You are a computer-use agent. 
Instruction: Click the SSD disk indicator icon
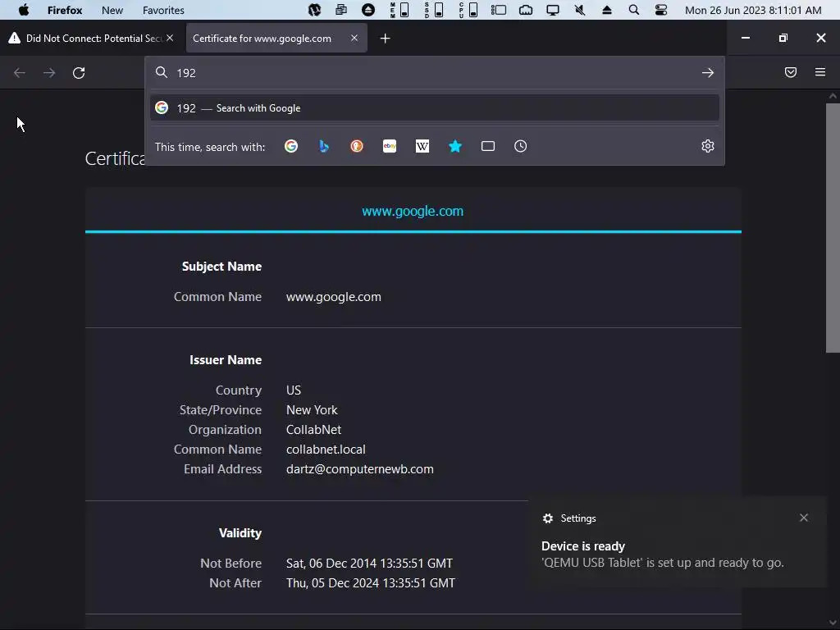(433, 10)
